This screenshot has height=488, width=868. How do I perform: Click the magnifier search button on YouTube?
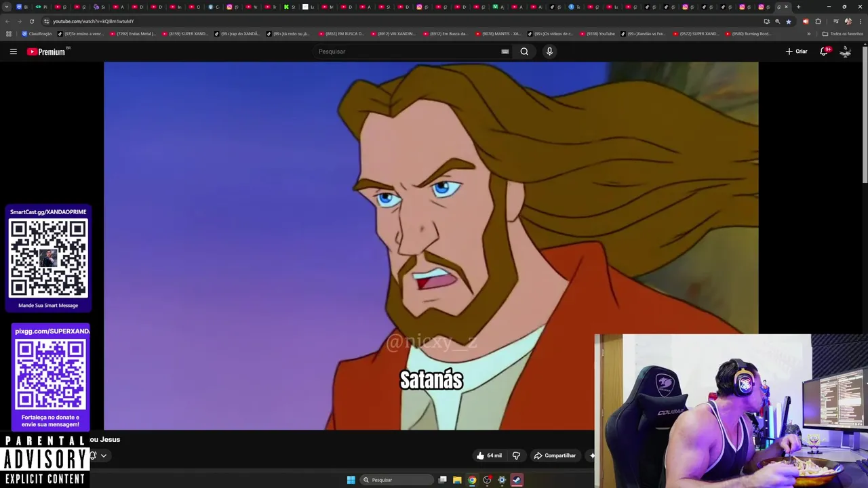pos(524,52)
